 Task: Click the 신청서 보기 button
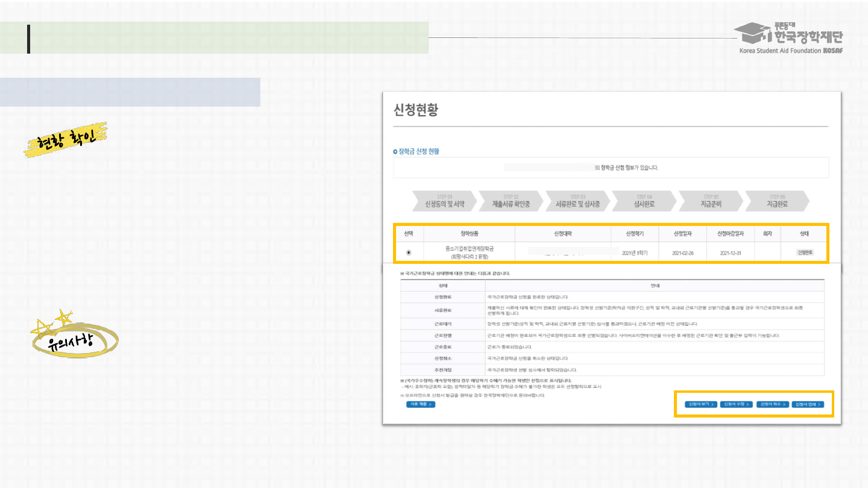click(700, 404)
